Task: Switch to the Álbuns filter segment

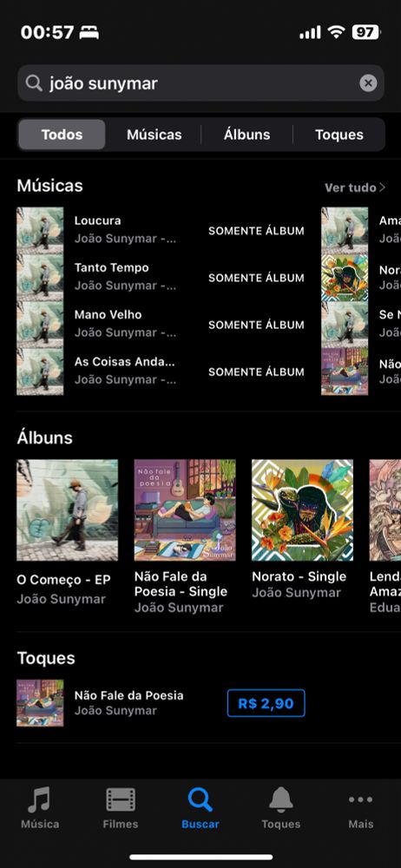Action: pos(247,135)
